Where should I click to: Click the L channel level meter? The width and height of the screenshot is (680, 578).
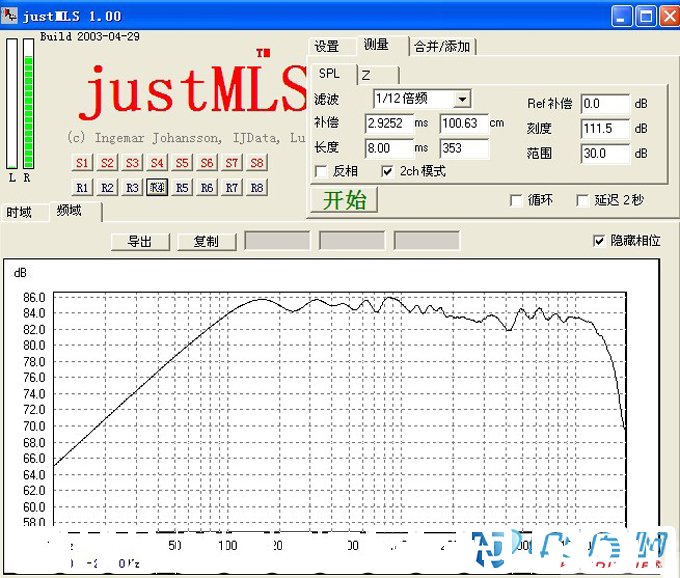[12, 103]
